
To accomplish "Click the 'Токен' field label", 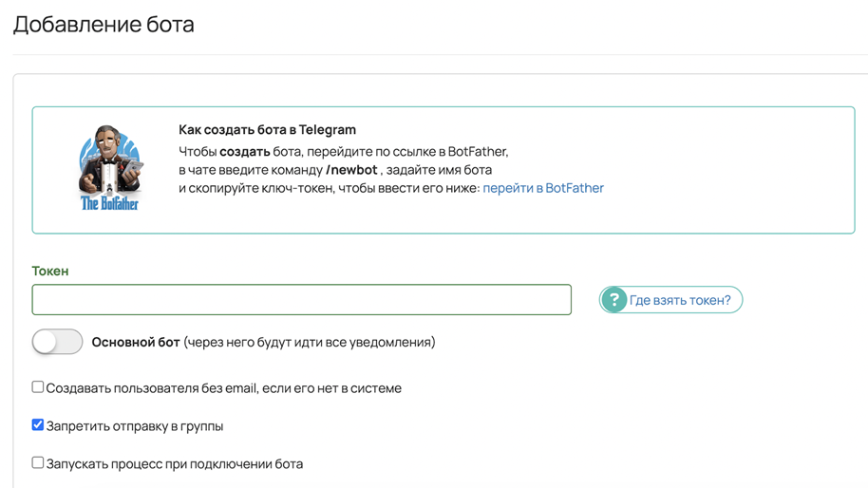I will click(50, 272).
